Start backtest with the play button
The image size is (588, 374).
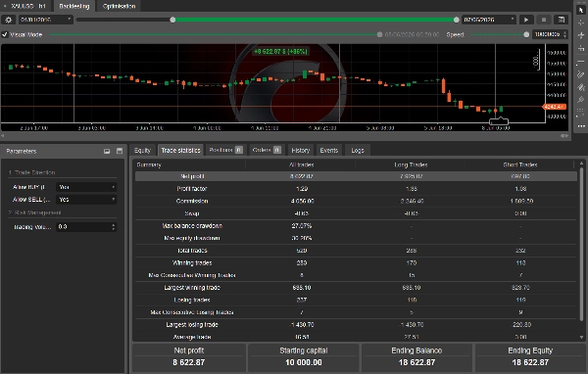click(x=526, y=20)
